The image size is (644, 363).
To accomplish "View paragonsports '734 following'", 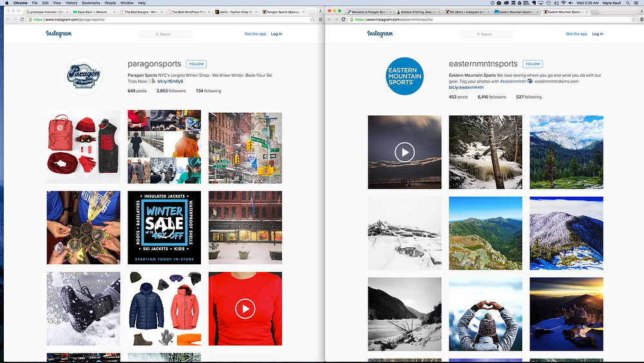I will click(x=208, y=91).
